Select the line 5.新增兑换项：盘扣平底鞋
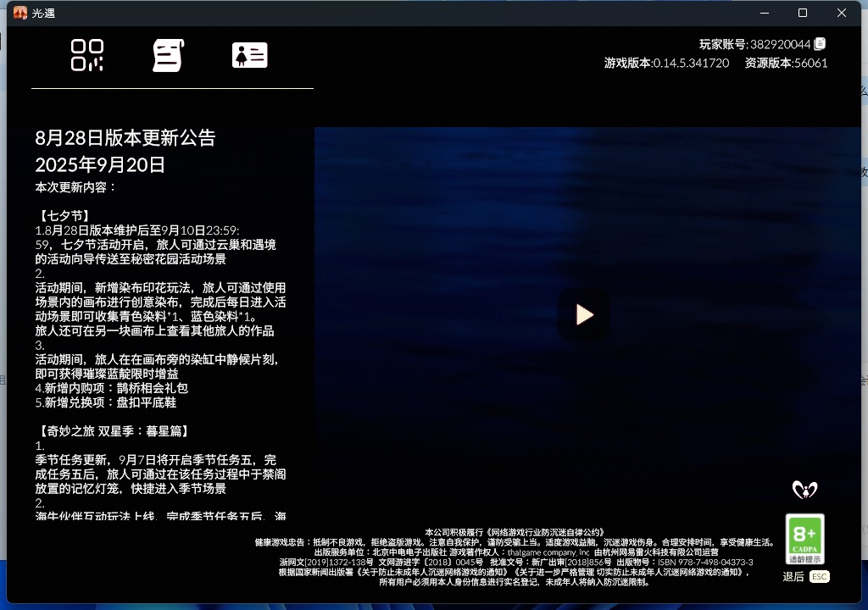 coord(106,402)
